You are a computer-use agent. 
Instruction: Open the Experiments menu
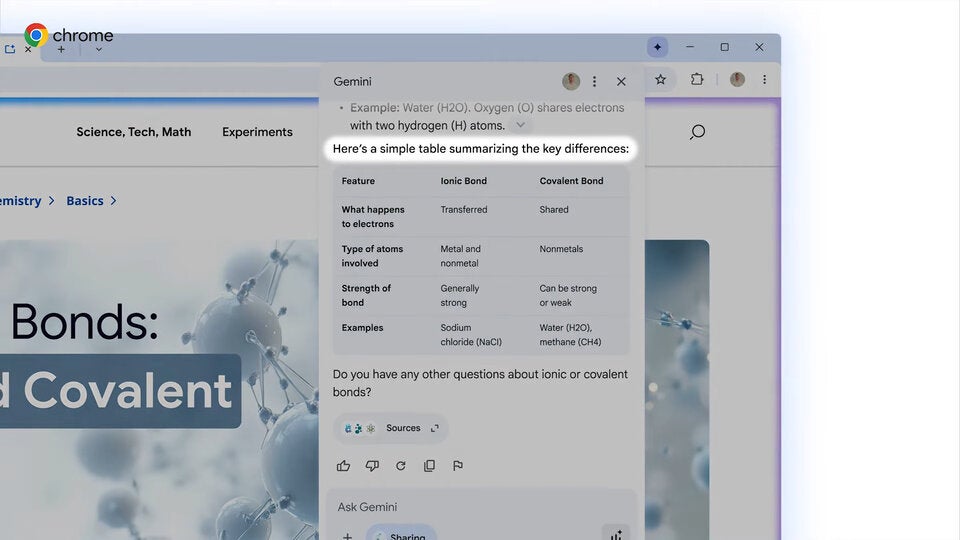coord(257,132)
